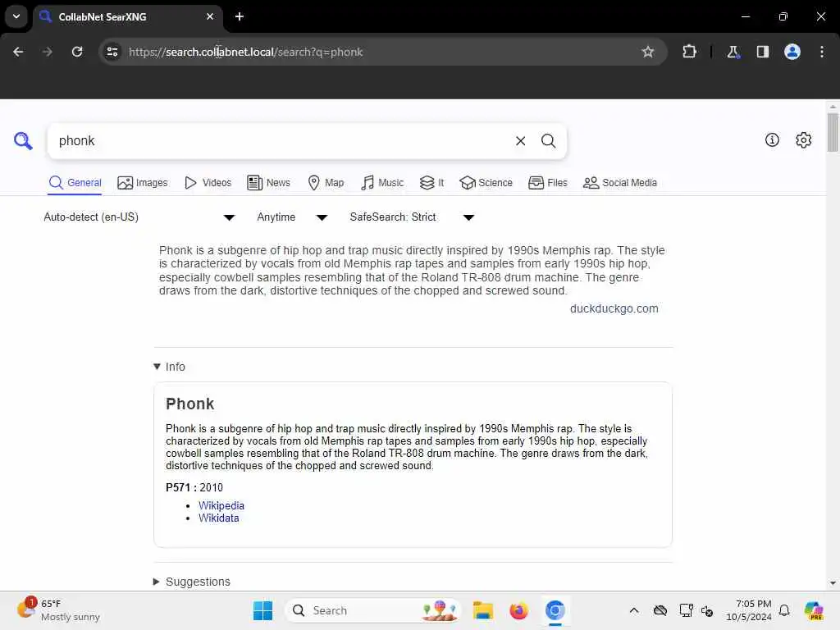Screen dimensions: 840x630
Task: Switch to the Images tab
Action: pyautogui.click(x=143, y=183)
